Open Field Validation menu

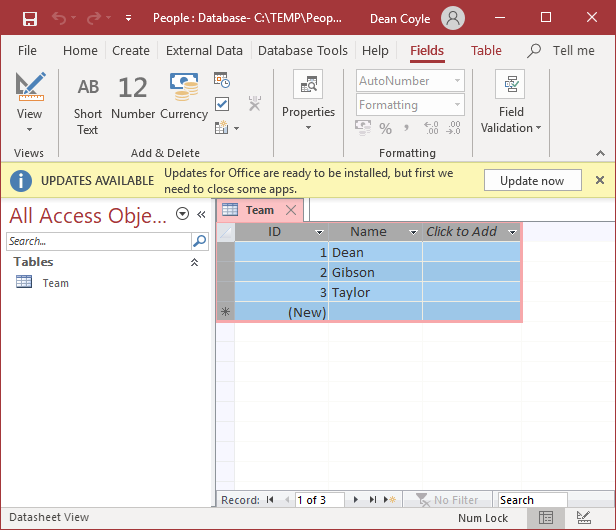coord(511,102)
